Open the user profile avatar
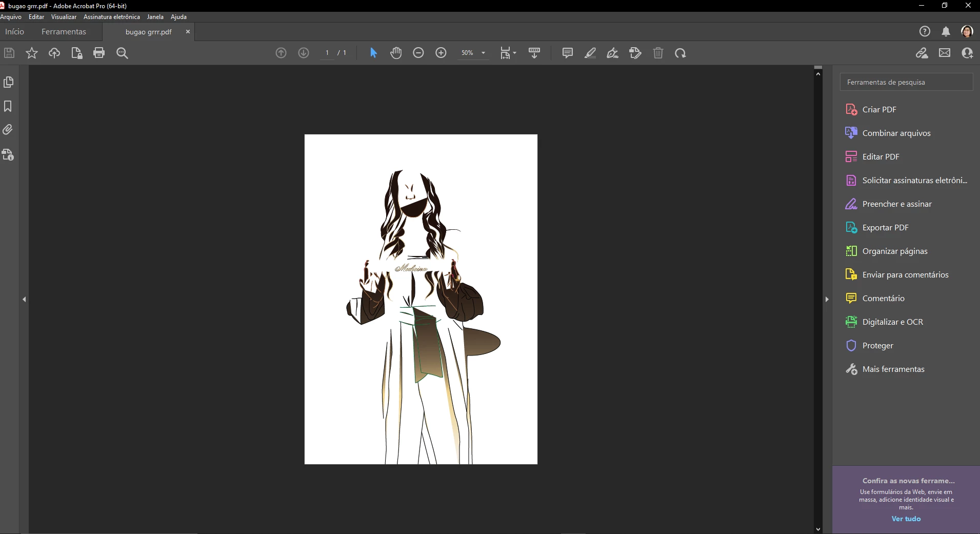Image resolution: width=980 pixels, height=534 pixels. pos(967,31)
